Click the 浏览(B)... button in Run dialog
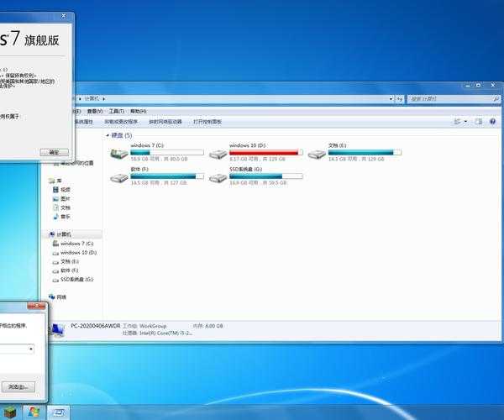 coord(18,387)
